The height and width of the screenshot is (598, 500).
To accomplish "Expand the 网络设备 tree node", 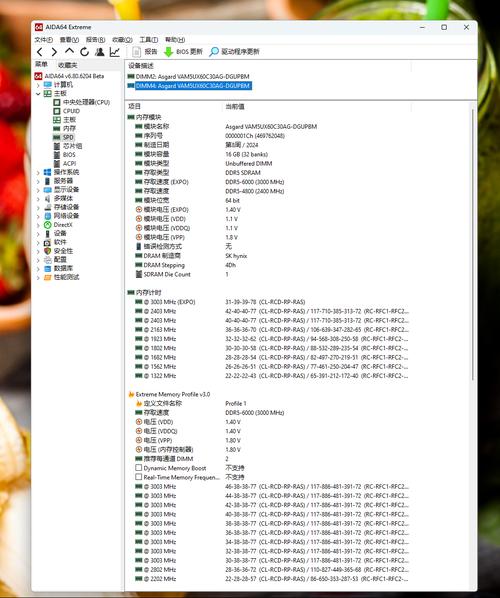I will (38, 216).
